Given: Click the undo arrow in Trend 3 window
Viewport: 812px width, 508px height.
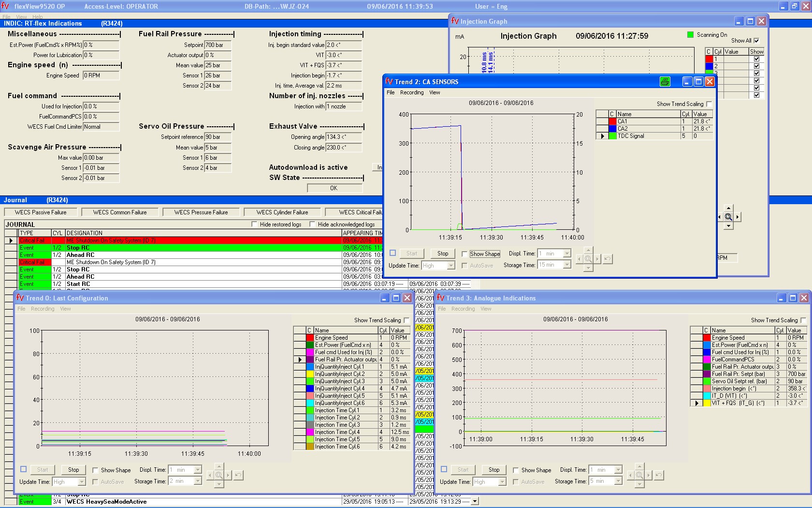Looking at the screenshot, I should click(x=659, y=475).
